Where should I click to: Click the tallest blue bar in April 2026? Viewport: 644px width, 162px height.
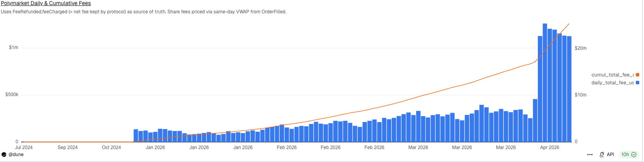[x=545, y=82]
